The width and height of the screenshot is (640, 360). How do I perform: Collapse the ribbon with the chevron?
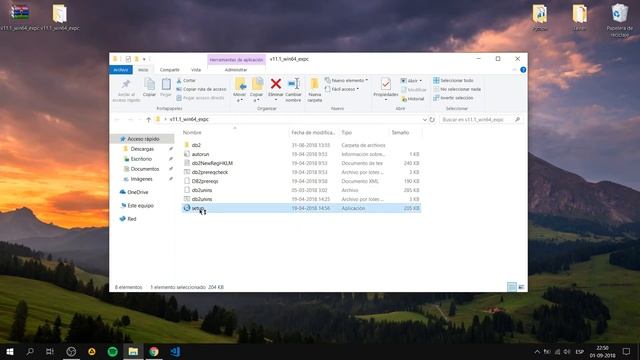point(514,70)
